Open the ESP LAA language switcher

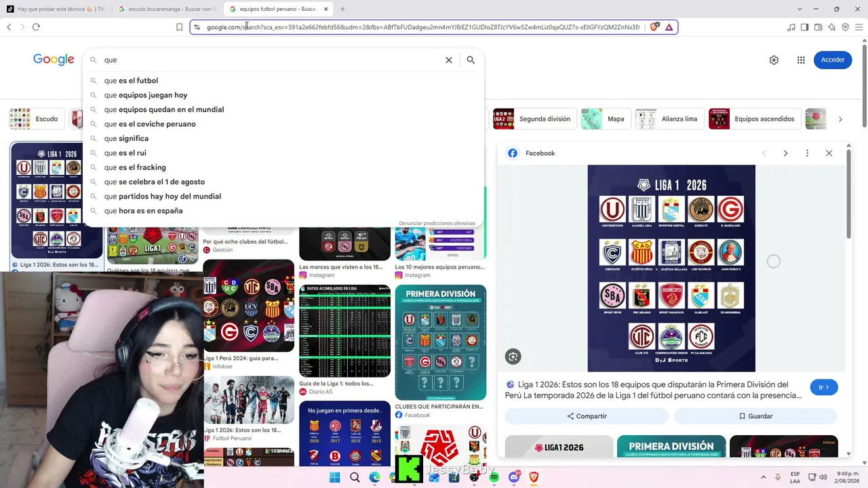(795, 477)
